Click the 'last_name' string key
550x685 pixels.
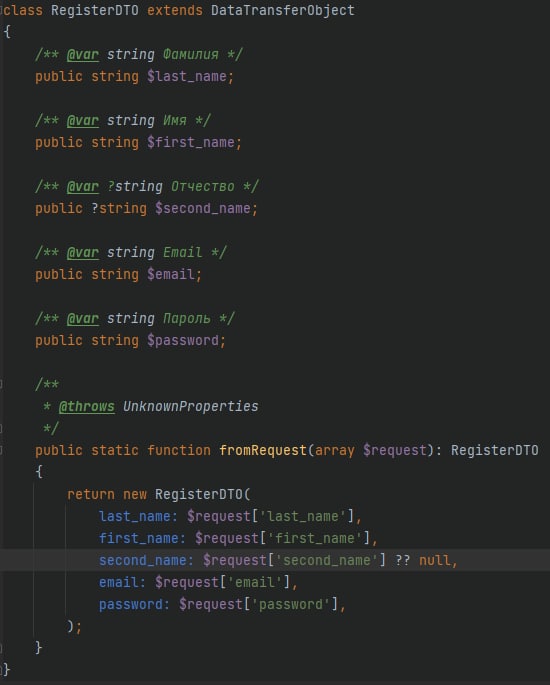coord(303,516)
